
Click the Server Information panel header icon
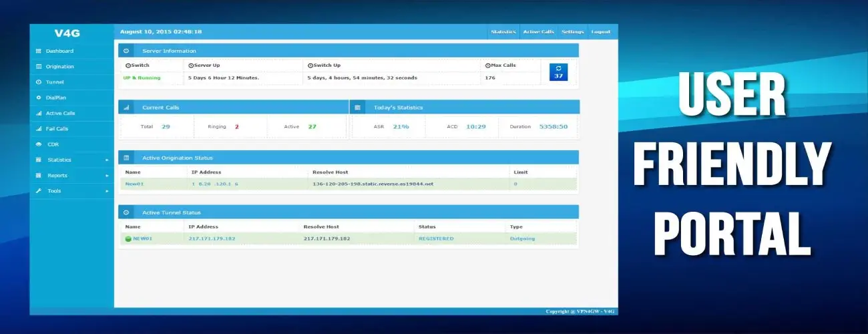pyautogui.click(x=126, y=51)
